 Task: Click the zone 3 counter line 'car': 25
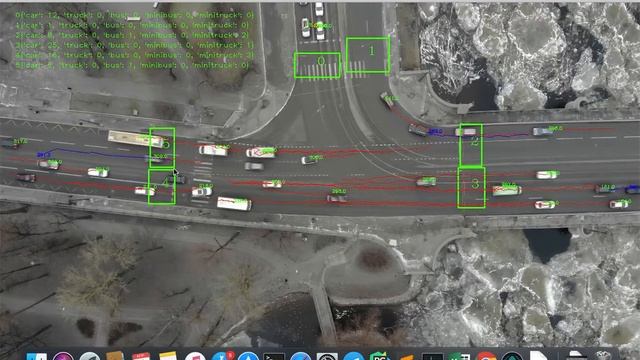pyautogui.click(x=134, y=45)
